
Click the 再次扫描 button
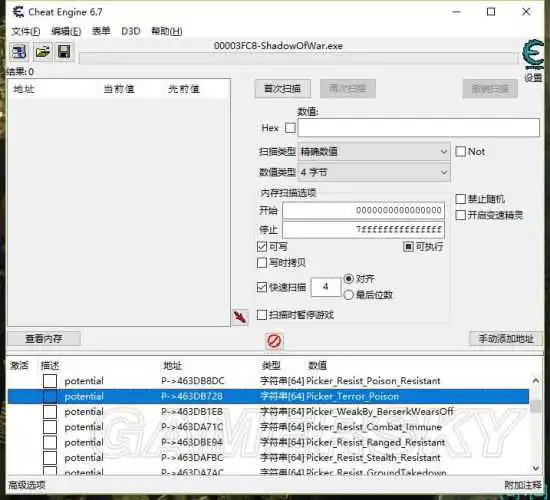click(x=348, y=89)
